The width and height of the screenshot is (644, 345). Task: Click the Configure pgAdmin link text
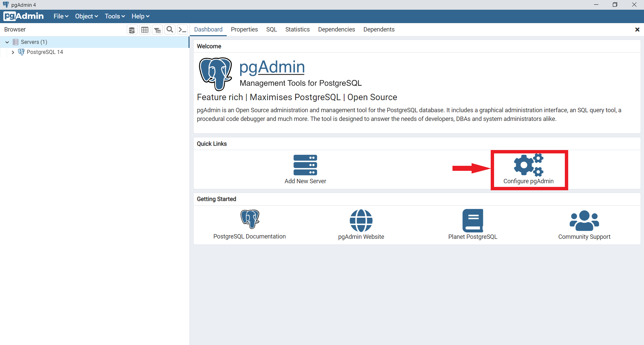[529, 181]
